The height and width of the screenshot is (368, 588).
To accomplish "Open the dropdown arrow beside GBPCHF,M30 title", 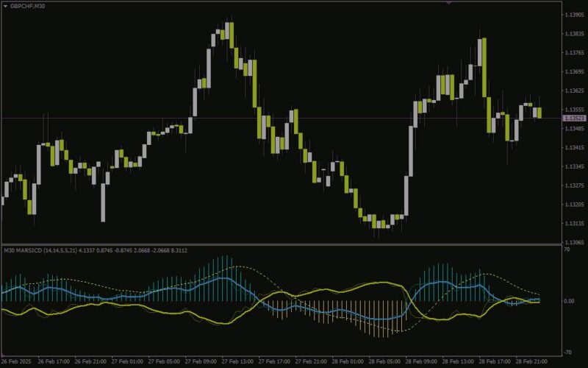I will 5,7.
